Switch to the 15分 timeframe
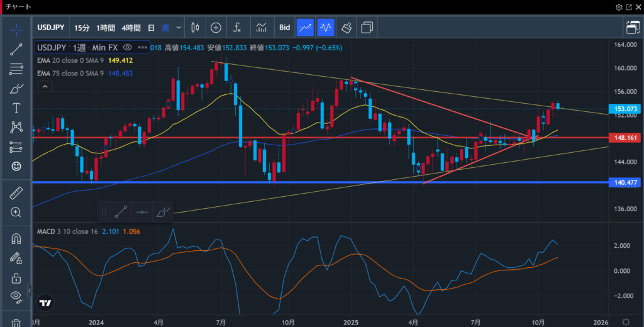644x327 pixels. click(82, 28)
